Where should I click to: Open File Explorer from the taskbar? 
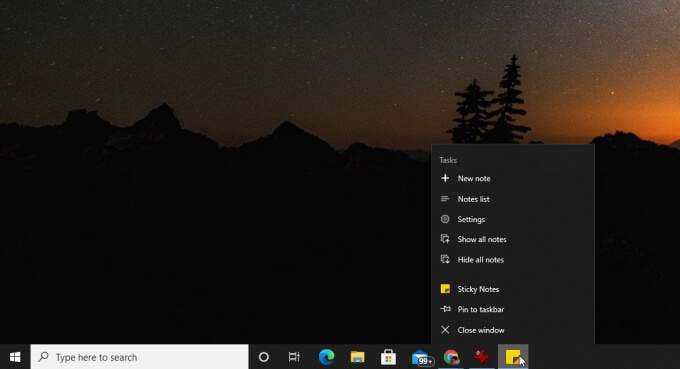(357, 357)
